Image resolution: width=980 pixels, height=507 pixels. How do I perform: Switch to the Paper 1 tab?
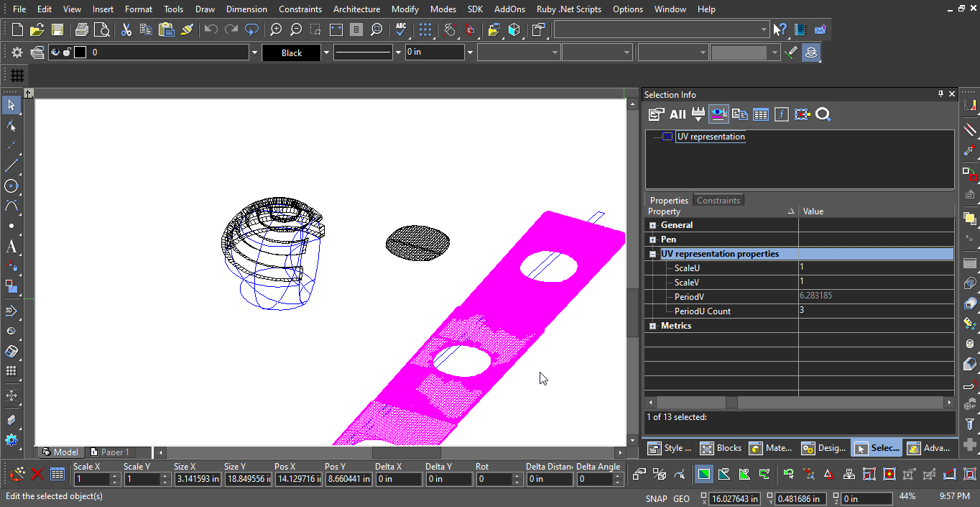pyautogui.click(x=109, y=452)
